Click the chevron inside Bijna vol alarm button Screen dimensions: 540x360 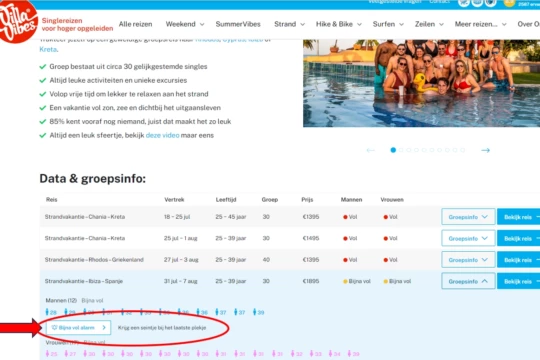point(104,328)
